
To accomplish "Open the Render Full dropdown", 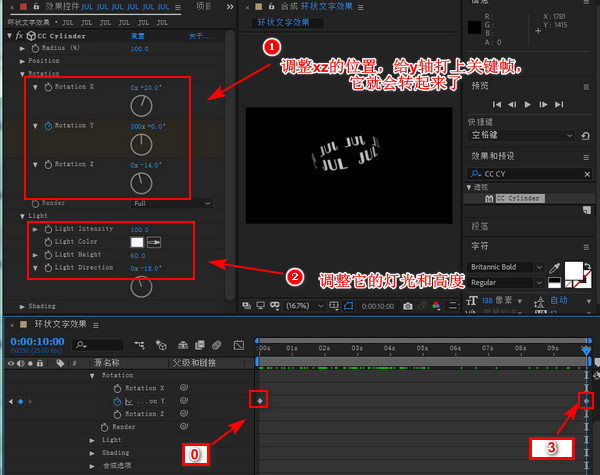I will (x=171, y=203).
